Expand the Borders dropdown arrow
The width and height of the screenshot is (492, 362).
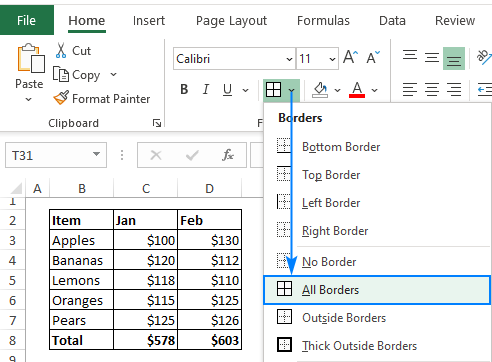pyautogui.click(x=291, y=90)
